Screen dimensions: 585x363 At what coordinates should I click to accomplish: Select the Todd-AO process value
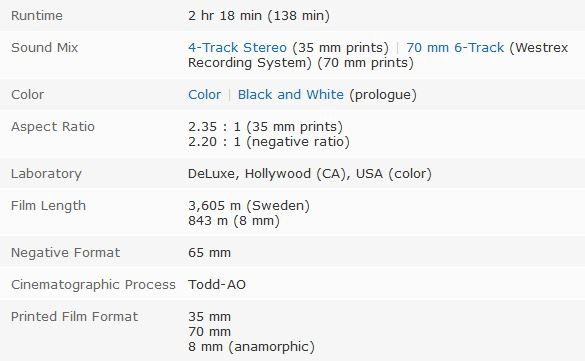[x=217, y=285]
